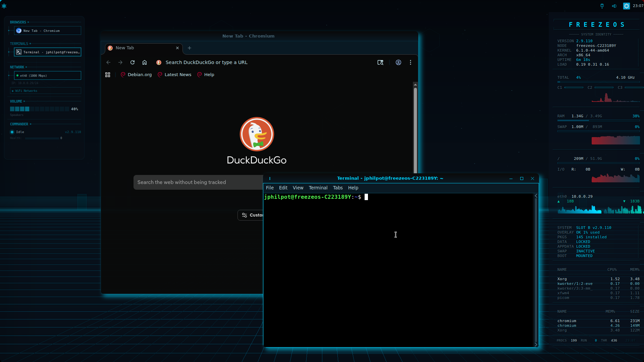Select New Tab - Chromium in Browsers list
This screenshot has height=362, width=644.
(48, 31)
